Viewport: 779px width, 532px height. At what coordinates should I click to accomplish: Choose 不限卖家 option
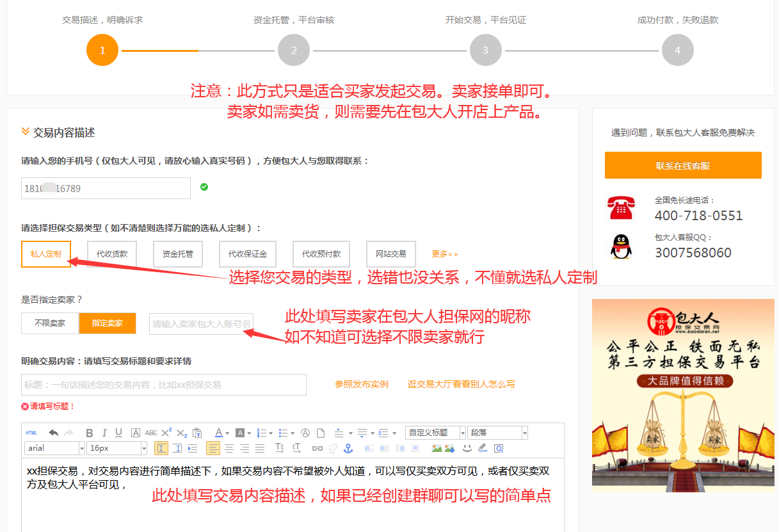49,323
